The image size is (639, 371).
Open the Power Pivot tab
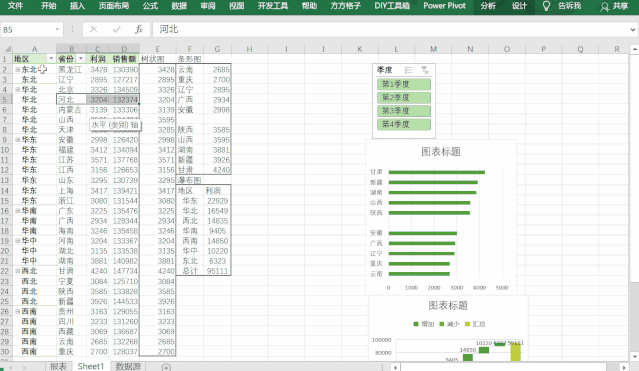444,6
